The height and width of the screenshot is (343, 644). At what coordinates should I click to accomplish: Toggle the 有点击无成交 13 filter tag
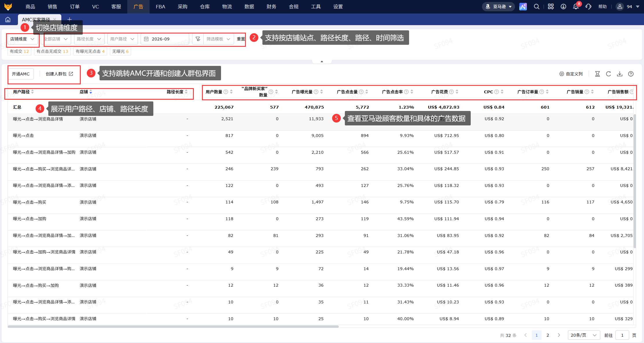pyautogui.click(x=52, y=51)
